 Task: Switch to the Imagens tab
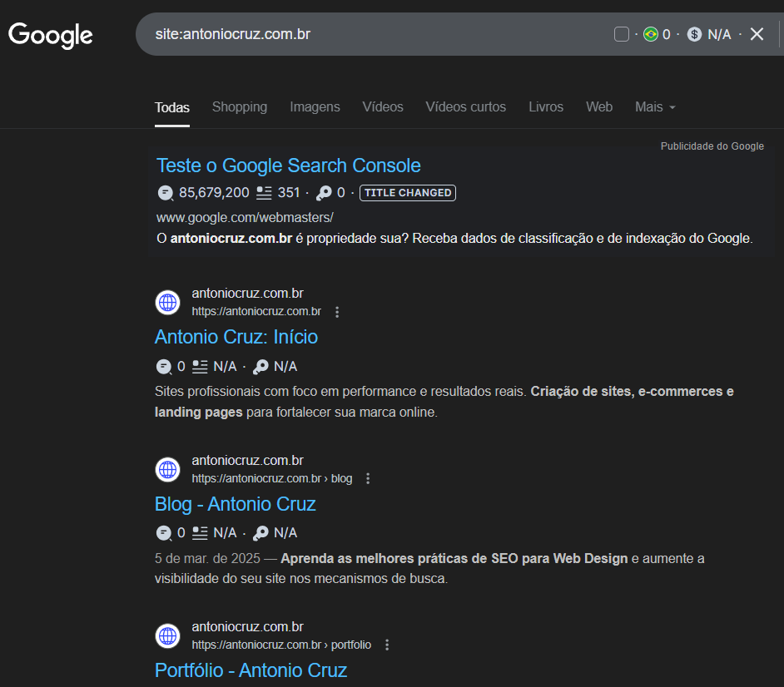[x=315, y=107]
